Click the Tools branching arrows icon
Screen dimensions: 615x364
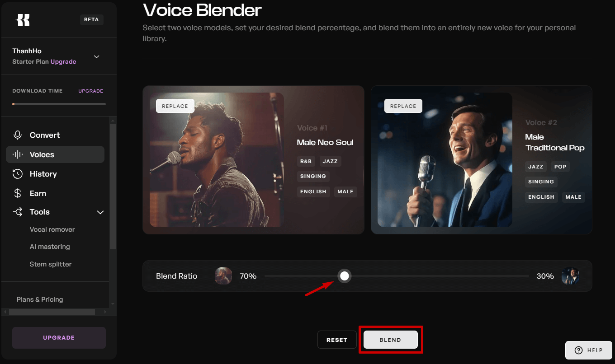(x=18, y=212)
